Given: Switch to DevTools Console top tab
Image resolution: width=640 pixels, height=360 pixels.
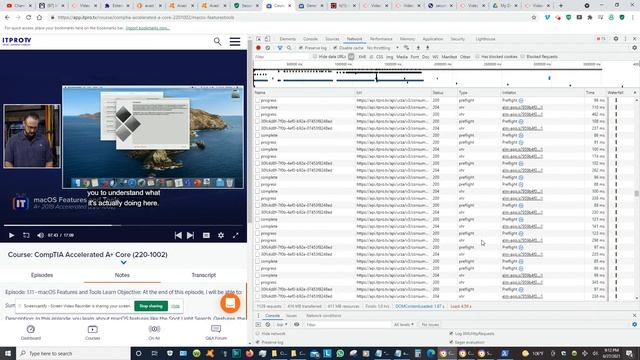Looking at the screenshot, I should (310, 39).
